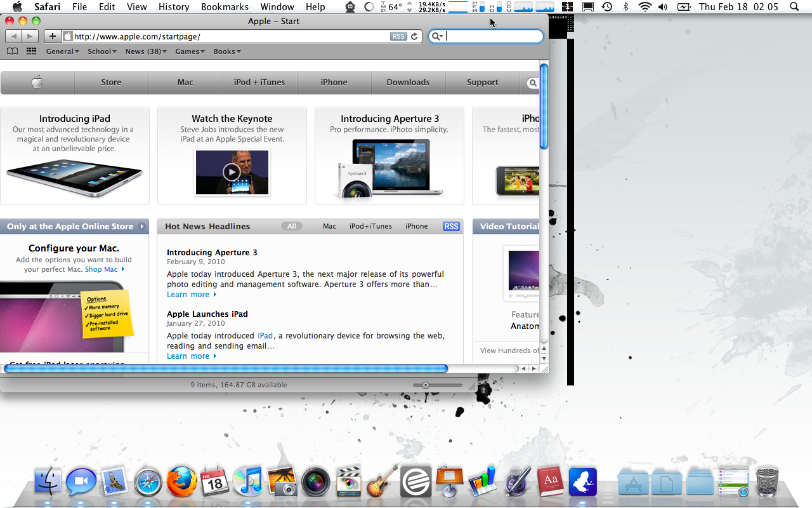Click the Safari compass icon in Dock
Viewport: 812px width, 508px height.
point(148,482)
